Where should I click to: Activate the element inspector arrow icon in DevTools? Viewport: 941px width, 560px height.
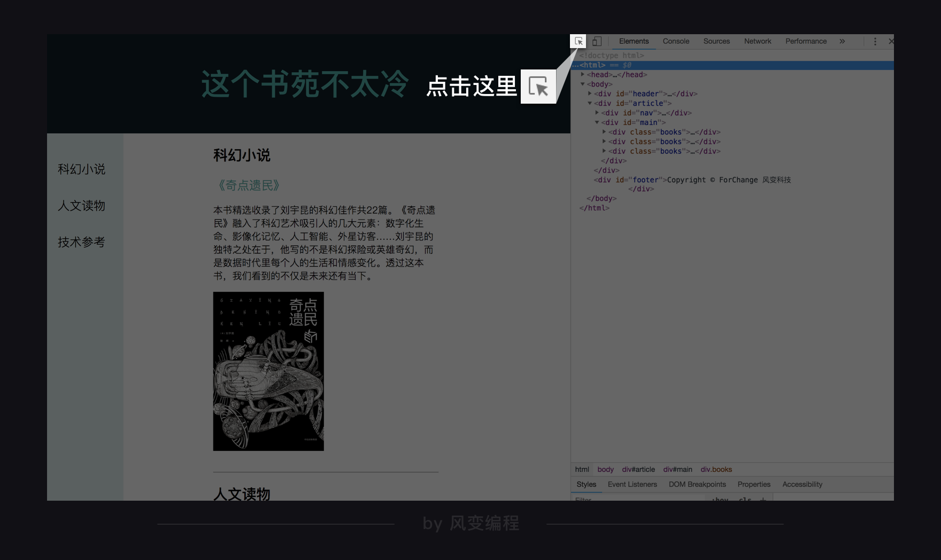[579, 41]
